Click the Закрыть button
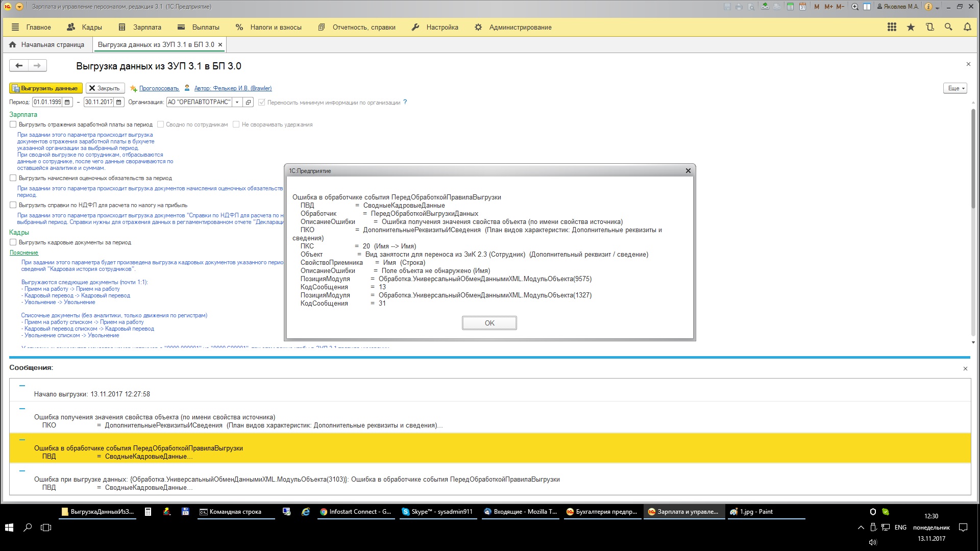 pos(105,88)
